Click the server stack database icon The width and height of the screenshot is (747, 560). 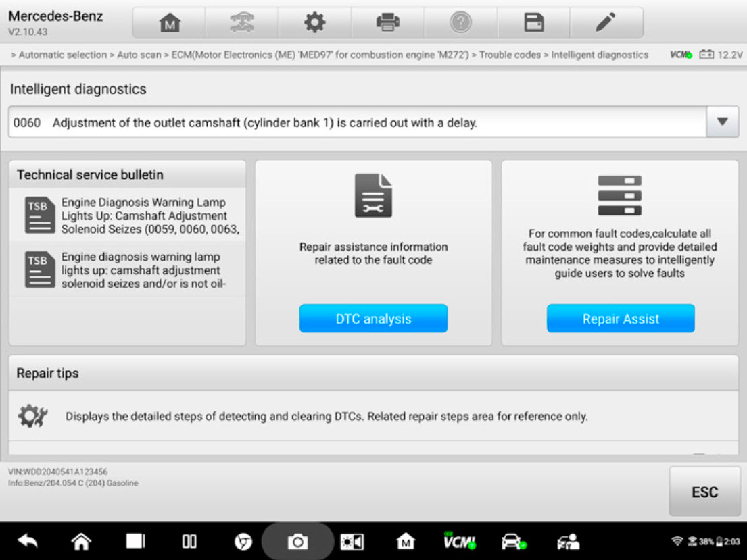pos(619,195)
